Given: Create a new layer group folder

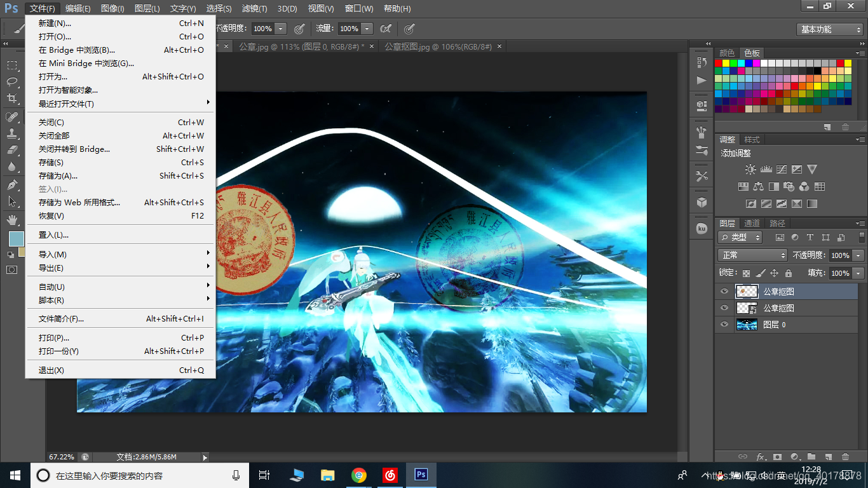Looking at the screenshot, I should pos(811,457).
